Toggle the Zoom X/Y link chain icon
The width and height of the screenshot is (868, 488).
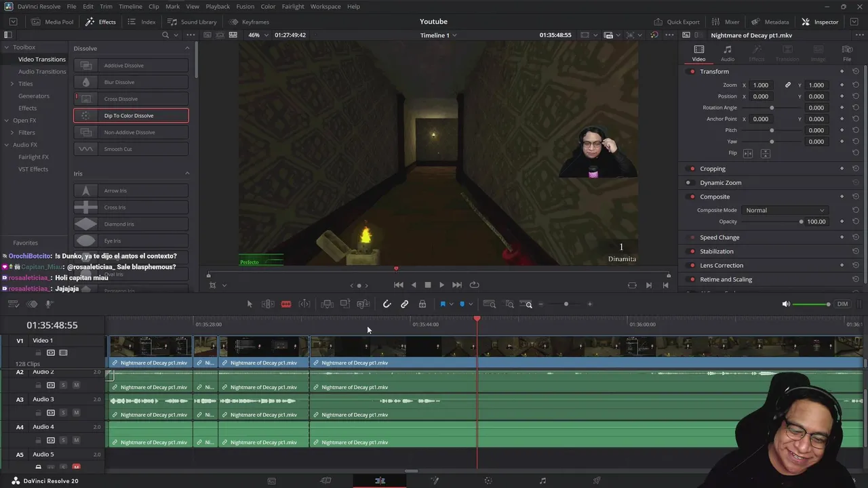coord(788,85)
